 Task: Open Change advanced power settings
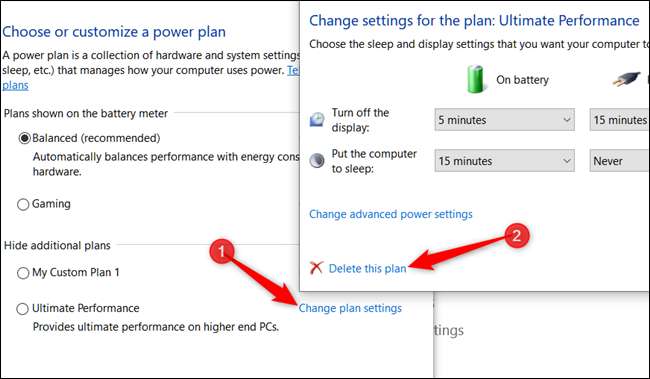tap(391, 214)
